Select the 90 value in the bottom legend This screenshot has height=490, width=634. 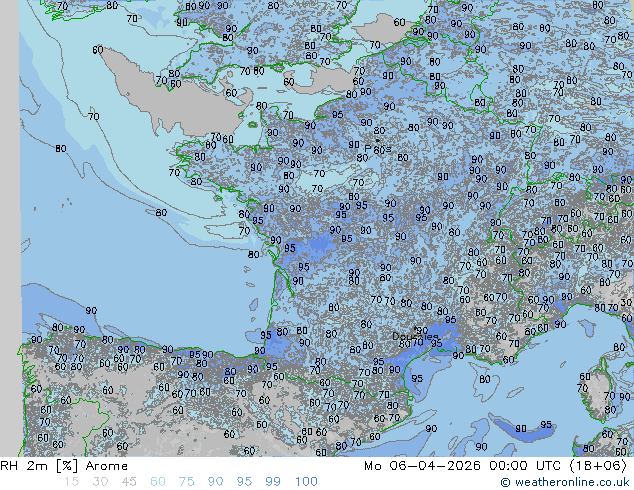coord(215,482)
